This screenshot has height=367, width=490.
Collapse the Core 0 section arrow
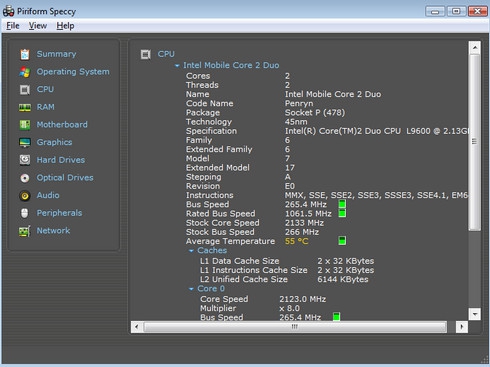191,289
